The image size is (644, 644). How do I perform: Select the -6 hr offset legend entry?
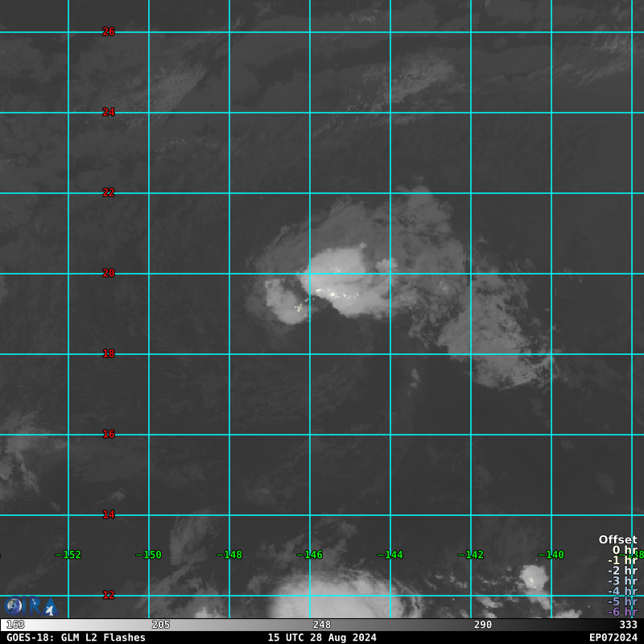click(x=621, y=612)
